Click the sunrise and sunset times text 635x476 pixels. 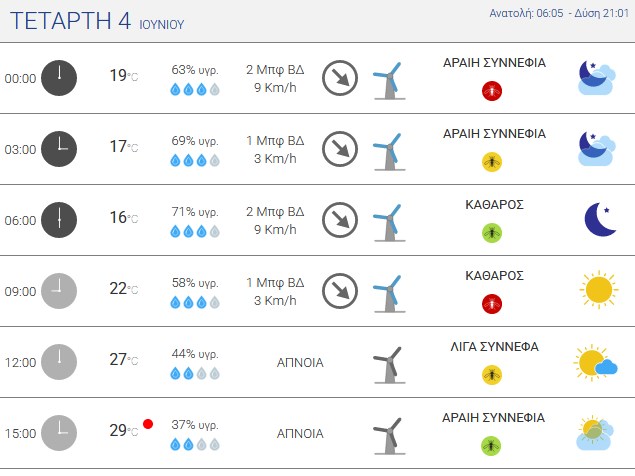pos(559,13)
